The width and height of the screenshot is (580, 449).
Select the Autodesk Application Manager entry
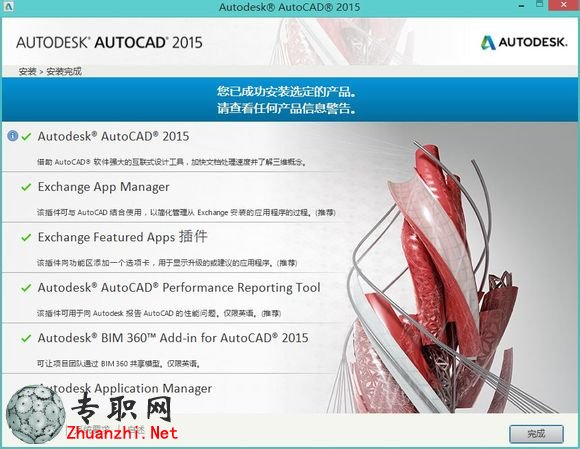[x=125, y=388]
